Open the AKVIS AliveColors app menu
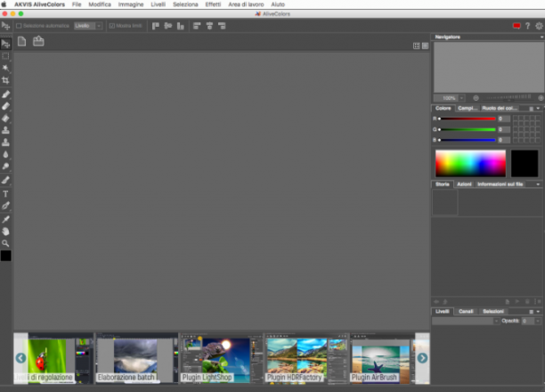545x392 pixels. coord(39,4)
